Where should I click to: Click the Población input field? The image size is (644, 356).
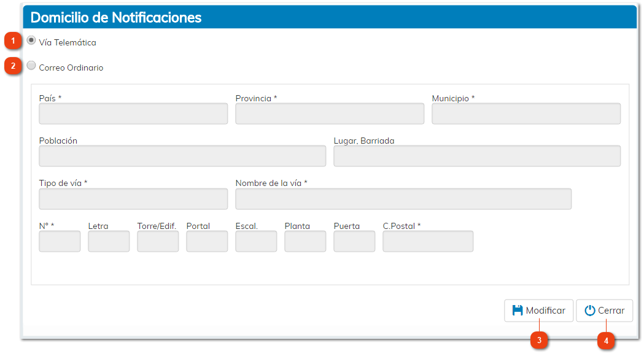[x=182, y=156]
